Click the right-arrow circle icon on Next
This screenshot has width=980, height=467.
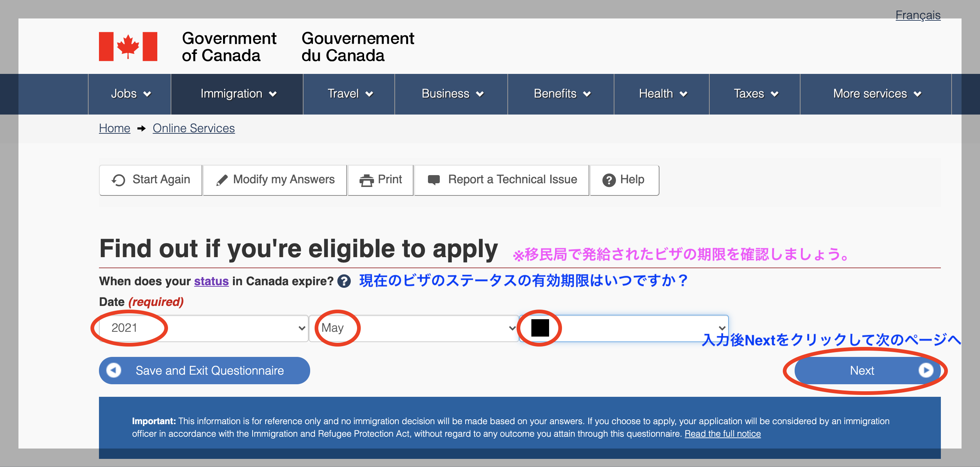[926, 370]
